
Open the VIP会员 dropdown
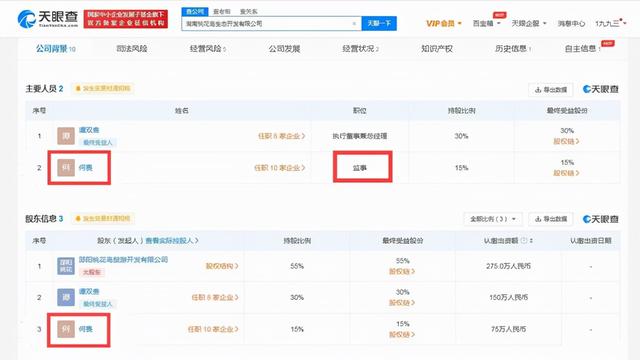click(444, 23)
